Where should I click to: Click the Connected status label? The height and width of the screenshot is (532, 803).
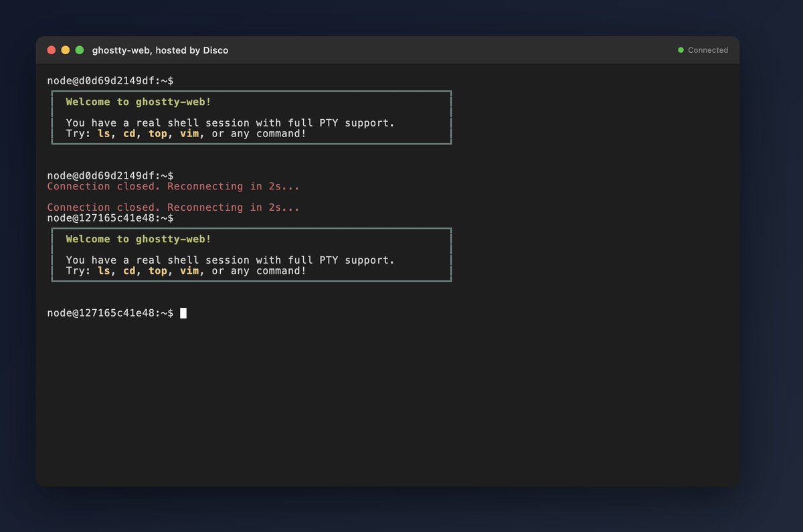[708, 50]
